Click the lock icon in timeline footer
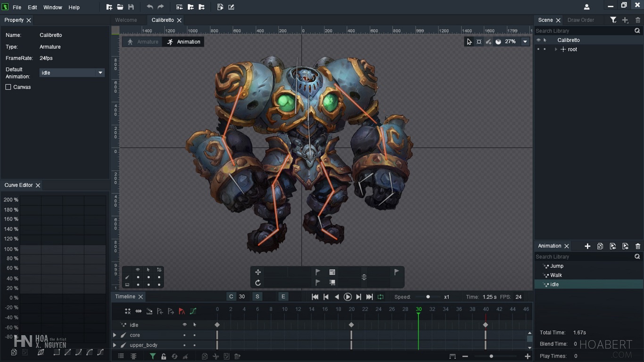644x362 pixels. (x=164, y=356)
